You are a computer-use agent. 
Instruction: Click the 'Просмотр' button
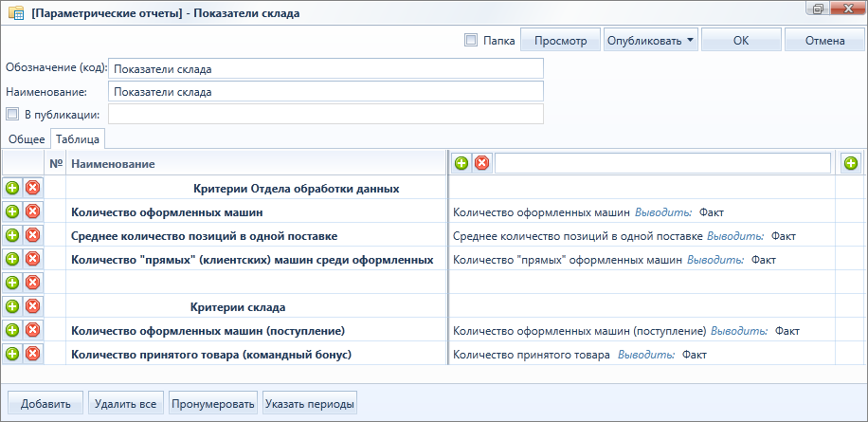pos(560,41)
